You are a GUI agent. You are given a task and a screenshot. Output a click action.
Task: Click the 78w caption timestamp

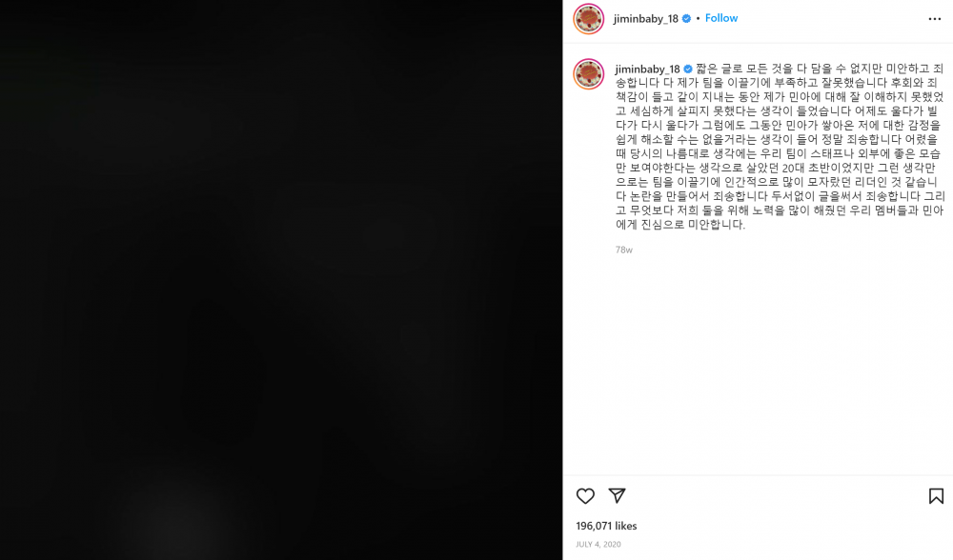(x=623, y=250)
